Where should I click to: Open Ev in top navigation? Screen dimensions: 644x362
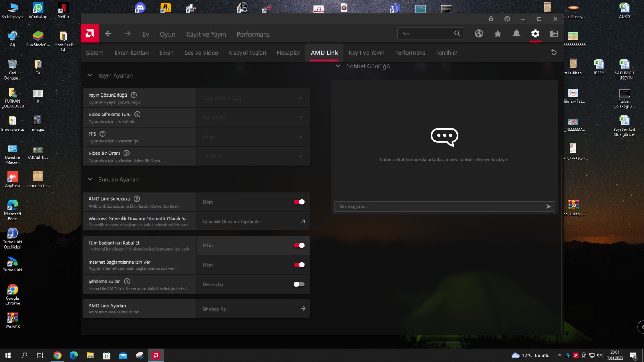(145, 34)
